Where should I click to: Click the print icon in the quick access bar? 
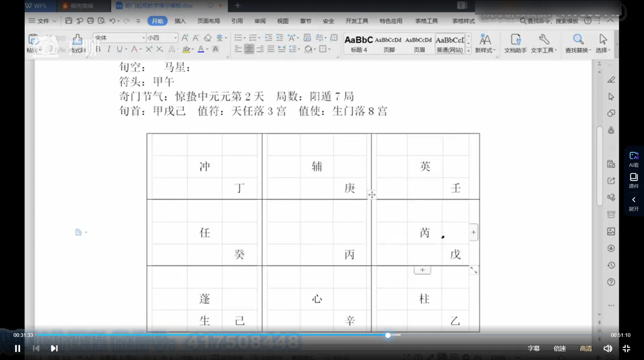[x=91, y=21]
